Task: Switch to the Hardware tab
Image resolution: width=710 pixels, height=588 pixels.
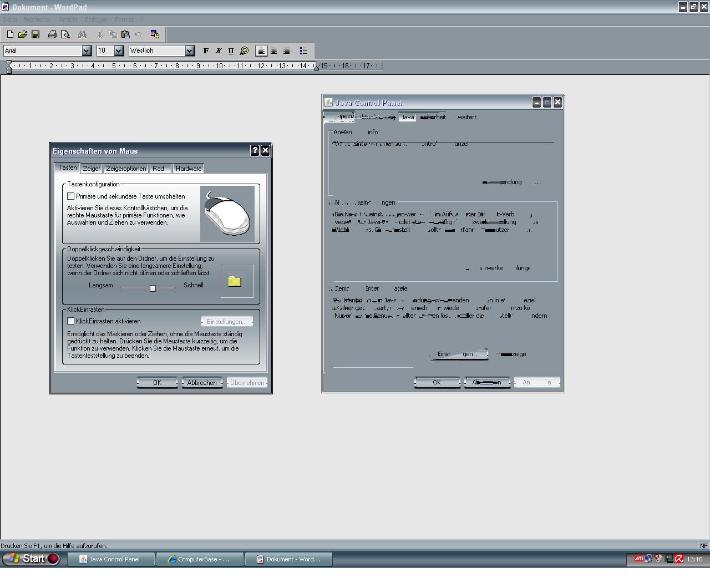Action: pos(189,169)
